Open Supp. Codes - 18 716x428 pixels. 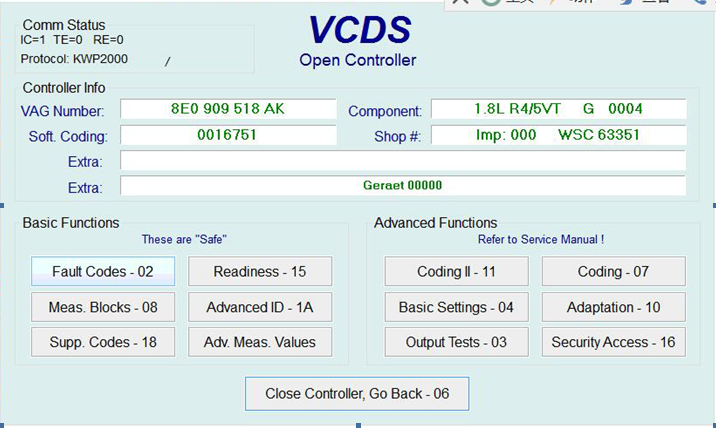103,342
